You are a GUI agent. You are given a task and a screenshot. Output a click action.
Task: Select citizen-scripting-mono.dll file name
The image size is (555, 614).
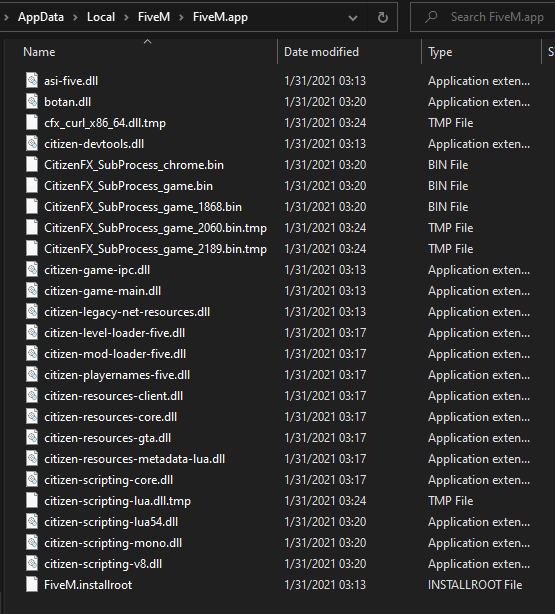113,543
